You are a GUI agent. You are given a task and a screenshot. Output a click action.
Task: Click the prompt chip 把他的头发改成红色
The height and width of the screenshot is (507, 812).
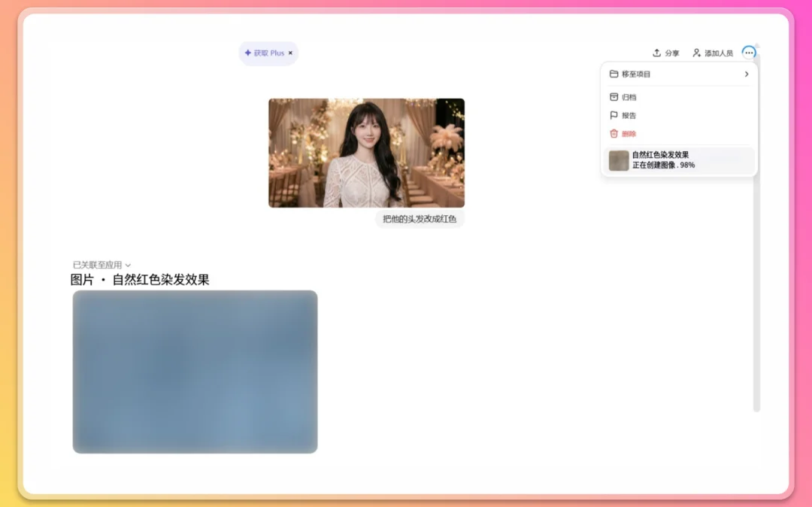coord(418,218)
